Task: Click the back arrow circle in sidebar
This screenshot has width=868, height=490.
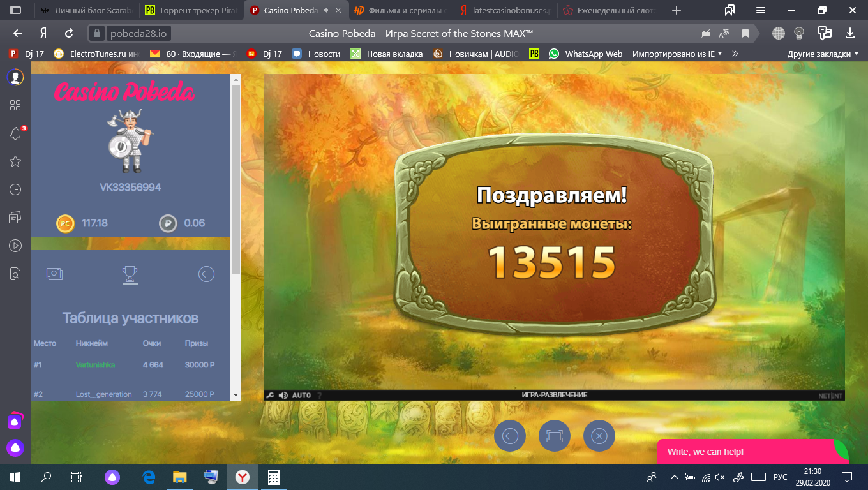Action: click(206, 274)
